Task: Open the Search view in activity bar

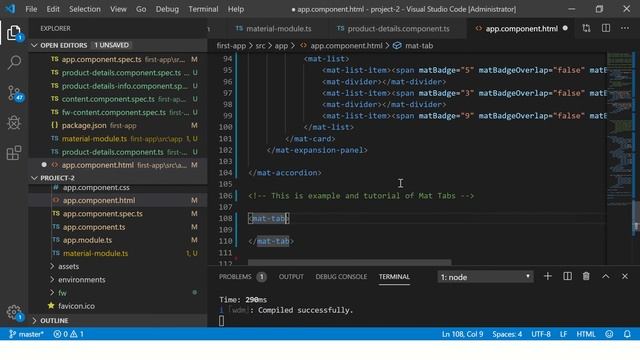Action: (x=14, y=62)
